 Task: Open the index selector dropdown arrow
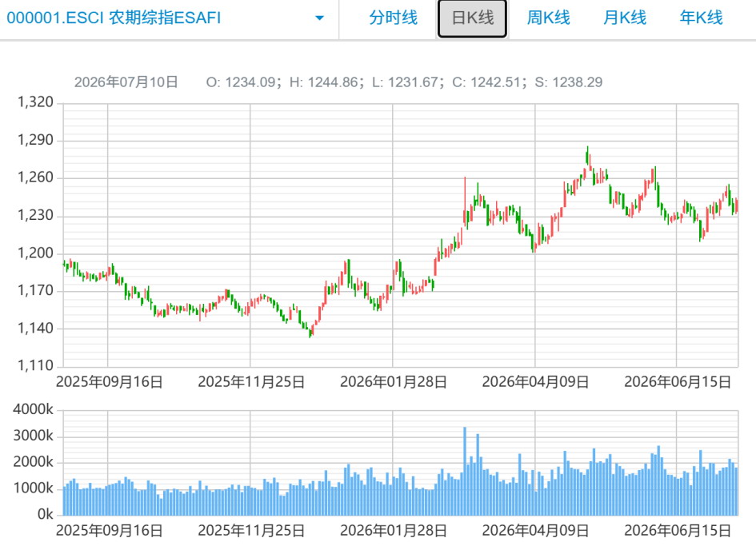pos(319,18)
